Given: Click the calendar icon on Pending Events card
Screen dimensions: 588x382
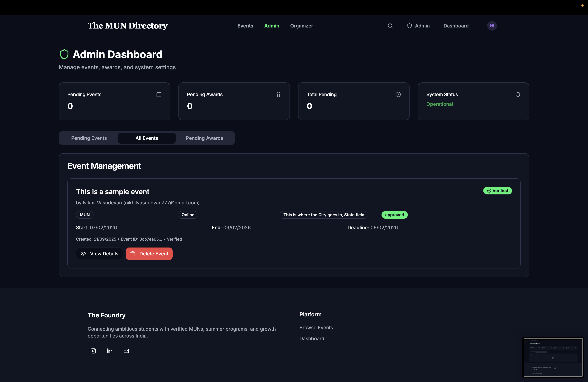Looking at the screenshot, I should click(x=159, y=94).
